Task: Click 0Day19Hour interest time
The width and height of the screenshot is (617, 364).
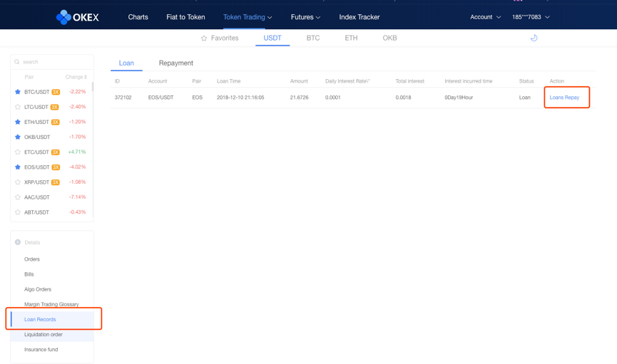Action: (x=459, y=97)
